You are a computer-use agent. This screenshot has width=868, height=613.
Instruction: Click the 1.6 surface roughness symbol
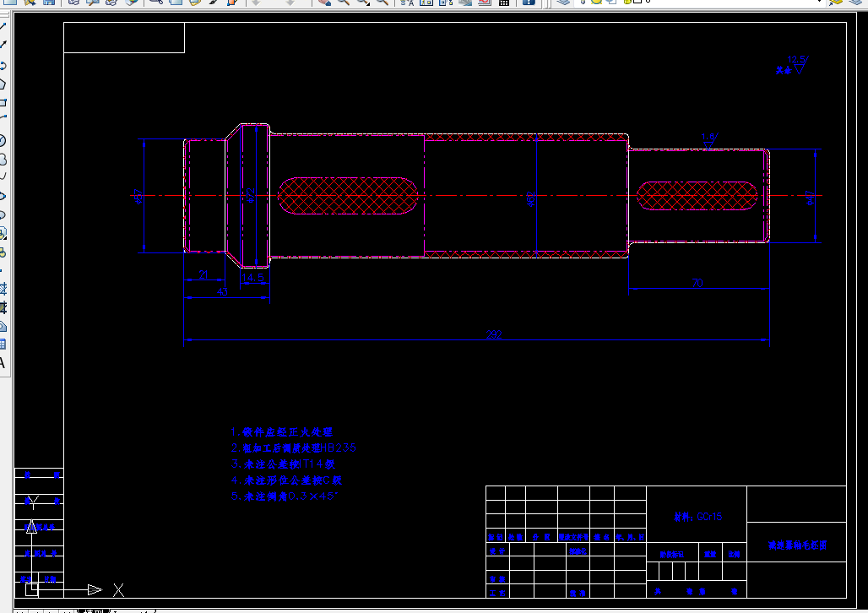point(708,141)
